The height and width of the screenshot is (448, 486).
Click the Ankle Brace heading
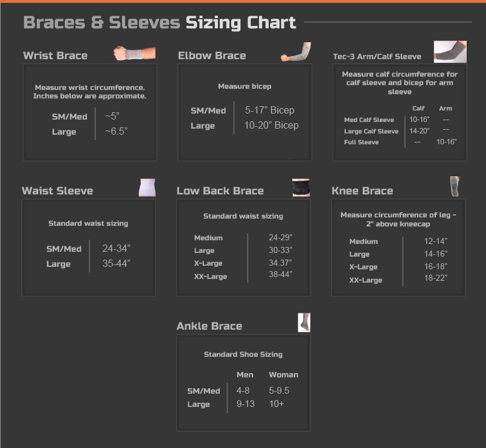coord(209,326)
